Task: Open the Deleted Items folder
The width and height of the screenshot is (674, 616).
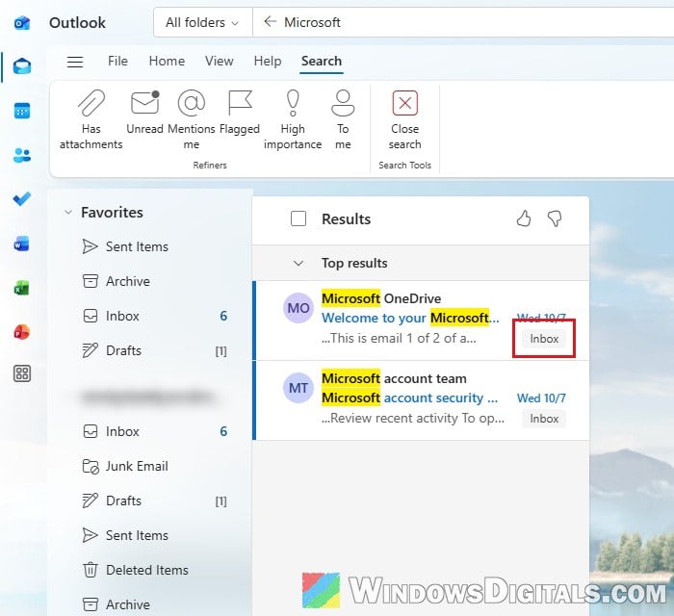Action: (150, 570)
